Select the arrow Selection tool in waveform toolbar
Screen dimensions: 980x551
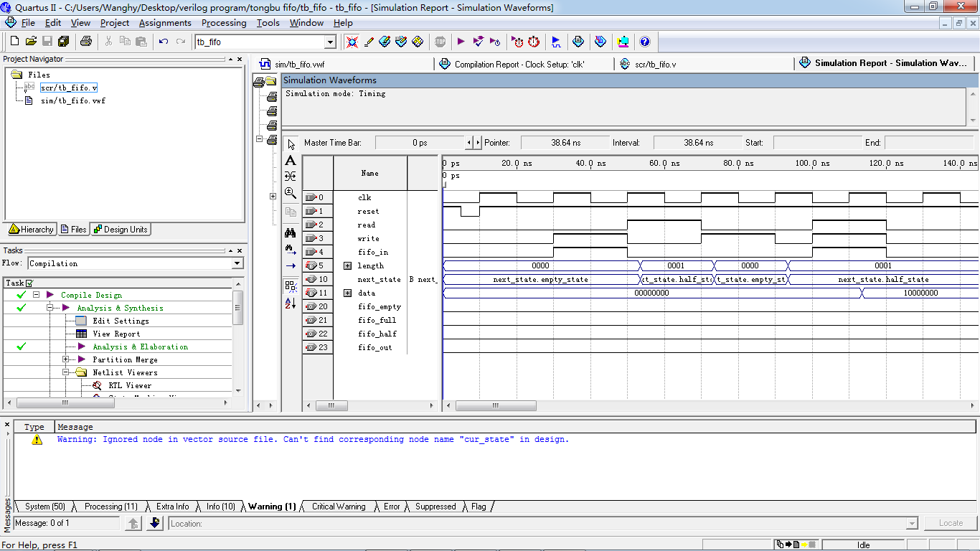pos(291,144)
